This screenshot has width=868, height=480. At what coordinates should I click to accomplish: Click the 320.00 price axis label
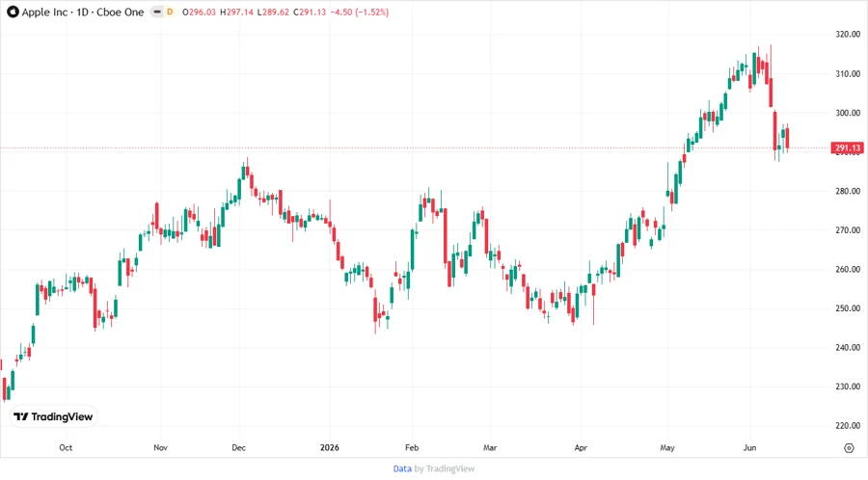click(848, 35)
